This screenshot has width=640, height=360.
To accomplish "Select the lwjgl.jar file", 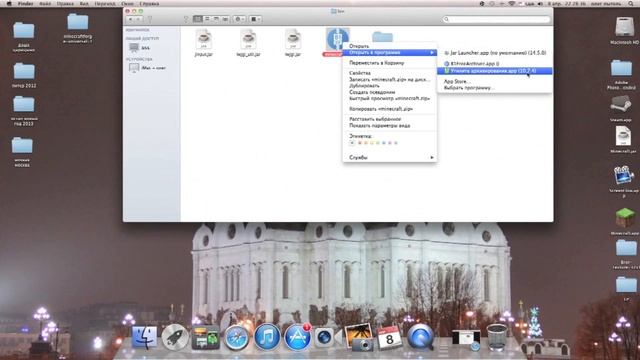I will [293, 40].
